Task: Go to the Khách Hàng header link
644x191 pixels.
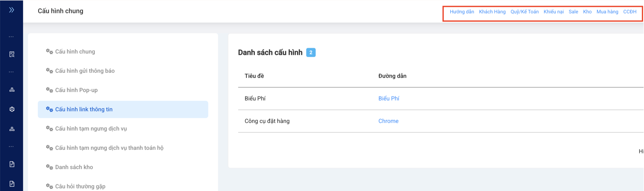Action: (x=492, y=12)
